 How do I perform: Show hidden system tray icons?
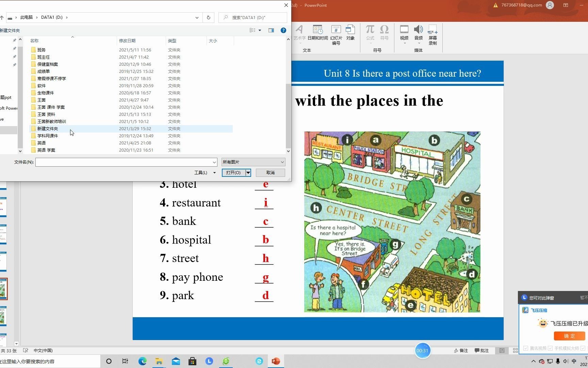click(x=533, y=361)
